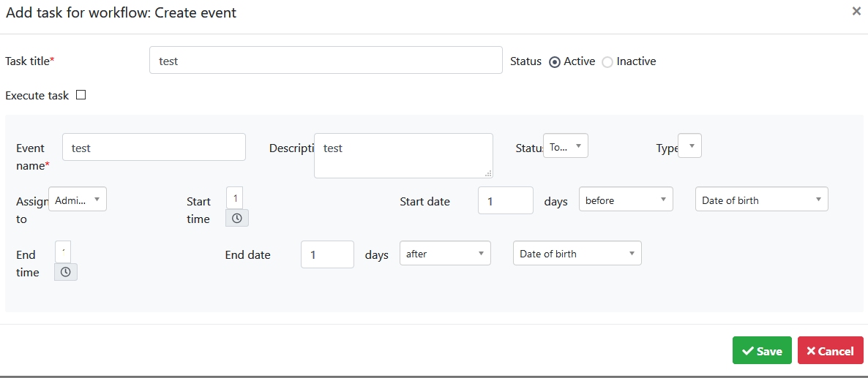Open the Start date before/after dropdown
This screenshot has width=868, height=378.
pyautogui.click(x=626, y=199)
